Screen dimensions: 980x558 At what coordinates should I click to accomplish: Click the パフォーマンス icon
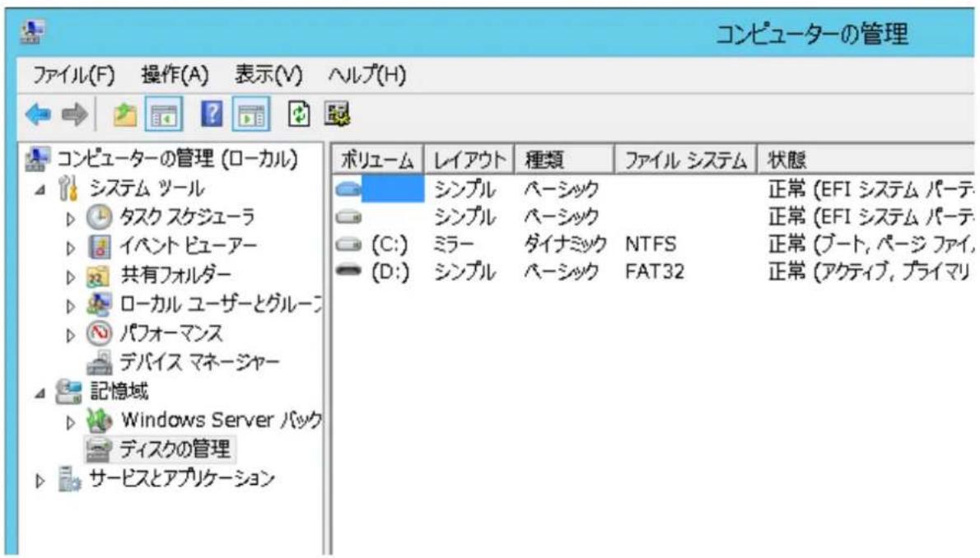(x=99, y=333)
